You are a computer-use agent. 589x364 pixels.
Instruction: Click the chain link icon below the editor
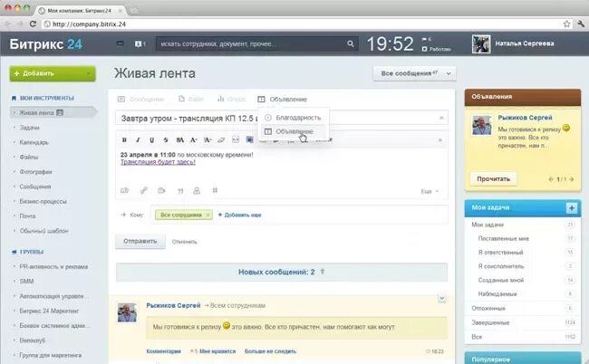coord(144,191)
